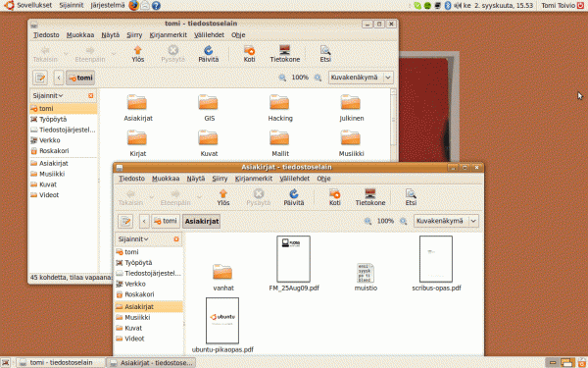Toggle text location entry in tomi window
The image size is (588, 368).
coord(40,78)
